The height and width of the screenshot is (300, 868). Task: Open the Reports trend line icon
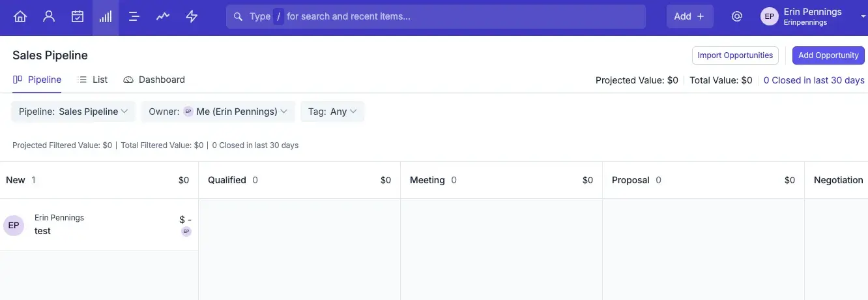[x=163, y=17]
